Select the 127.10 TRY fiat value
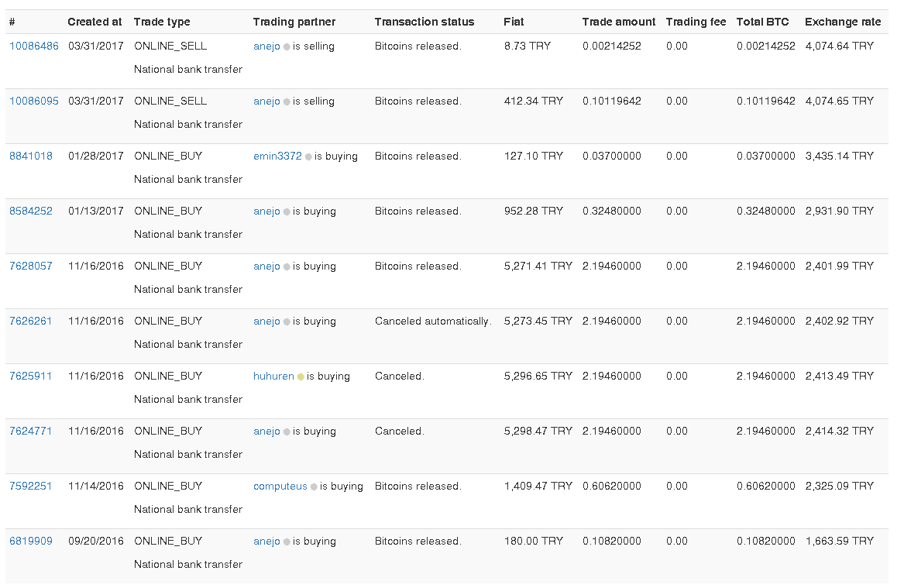 [533, 156]
